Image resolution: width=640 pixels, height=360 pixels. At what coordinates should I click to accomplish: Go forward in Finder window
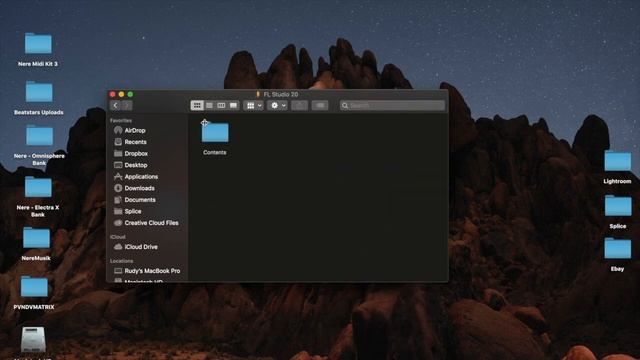tap(127, 106)
